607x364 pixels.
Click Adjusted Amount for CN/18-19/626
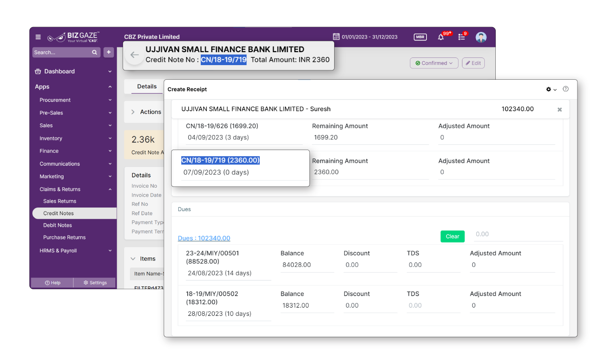[x=497, y=138]
